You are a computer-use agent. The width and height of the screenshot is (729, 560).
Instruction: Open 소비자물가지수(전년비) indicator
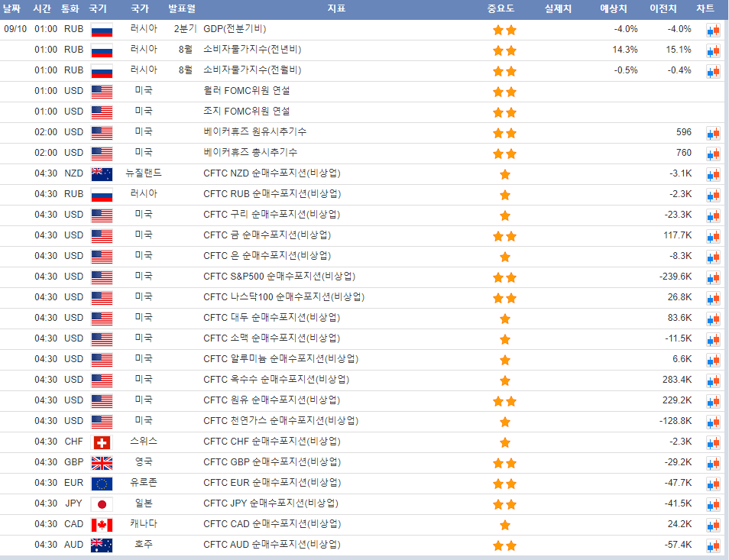[x=252, y=50]
